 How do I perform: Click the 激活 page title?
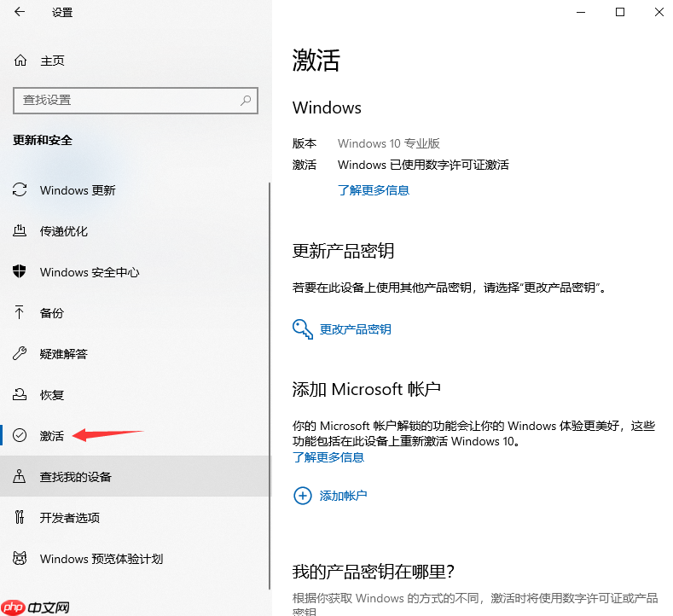click(316, 60)
